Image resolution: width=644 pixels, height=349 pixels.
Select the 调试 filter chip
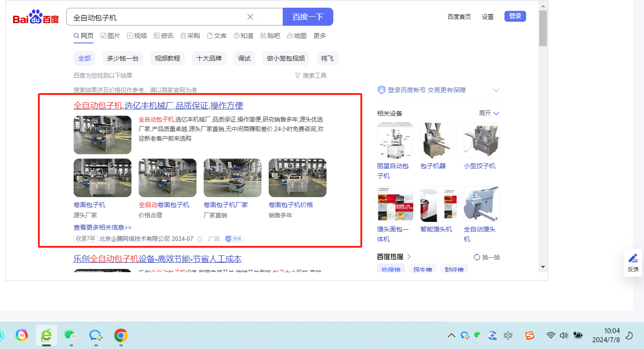244,58
